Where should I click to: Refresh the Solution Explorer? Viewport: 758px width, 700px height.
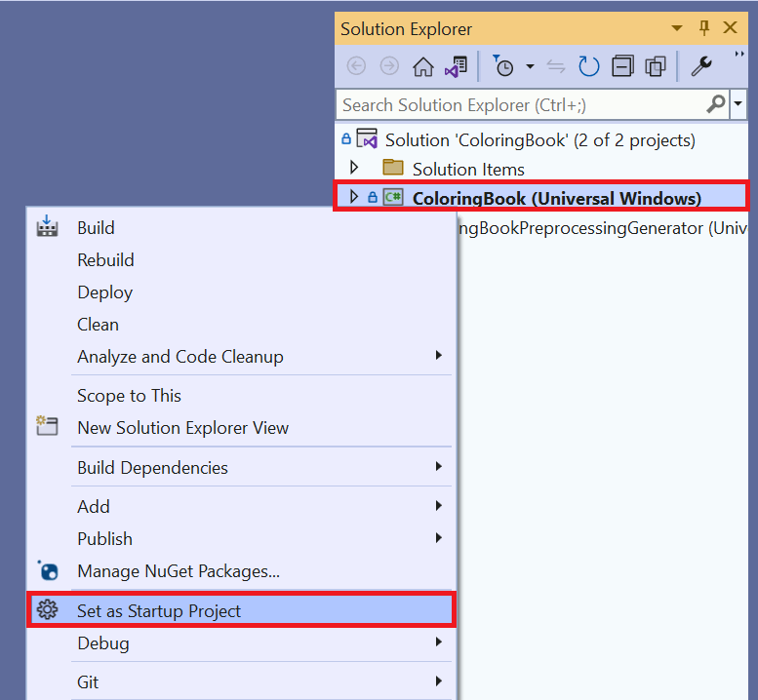tap(588, 66)
